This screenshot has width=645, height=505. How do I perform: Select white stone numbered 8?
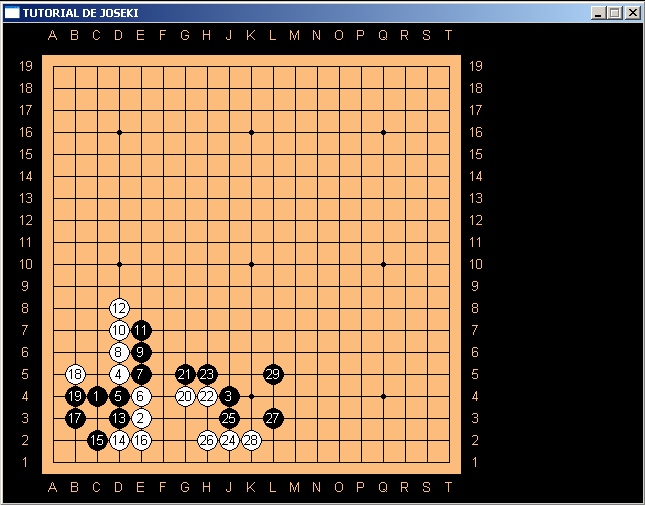tap(119, 352)
